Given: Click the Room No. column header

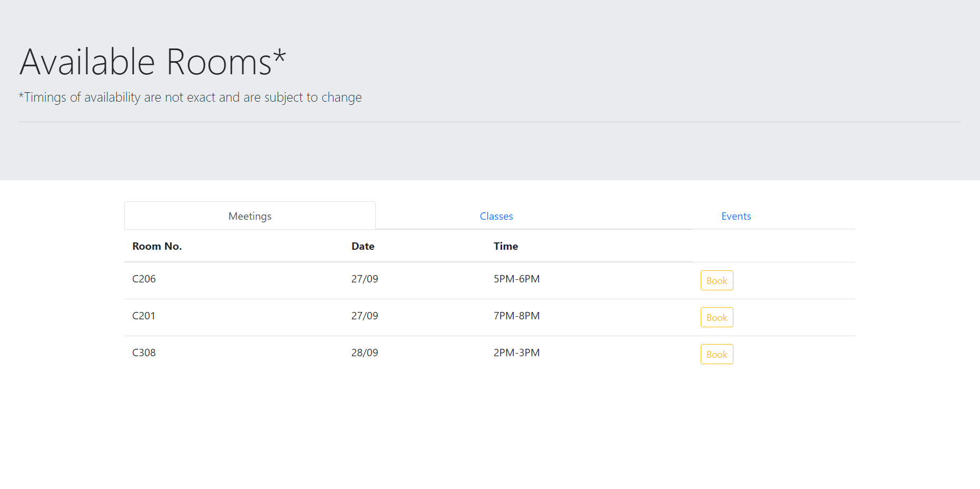Looking at the screenshot, I should [157, 246].
